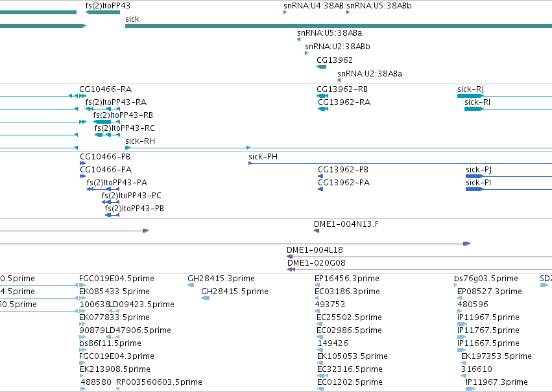The width and height of the screenshot is (552, 392).
Task: Select the DME1-004L18 clone label
Action: pos(315,250)
